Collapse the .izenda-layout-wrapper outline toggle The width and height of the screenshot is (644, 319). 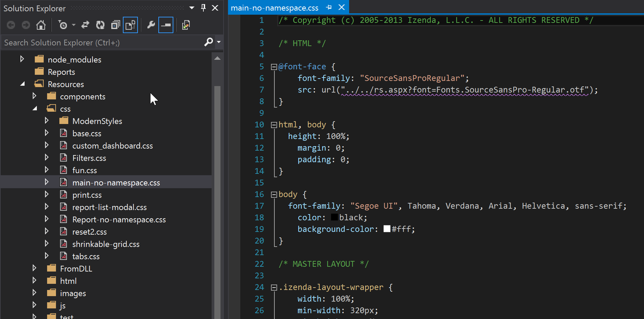[x=274, y=288]
